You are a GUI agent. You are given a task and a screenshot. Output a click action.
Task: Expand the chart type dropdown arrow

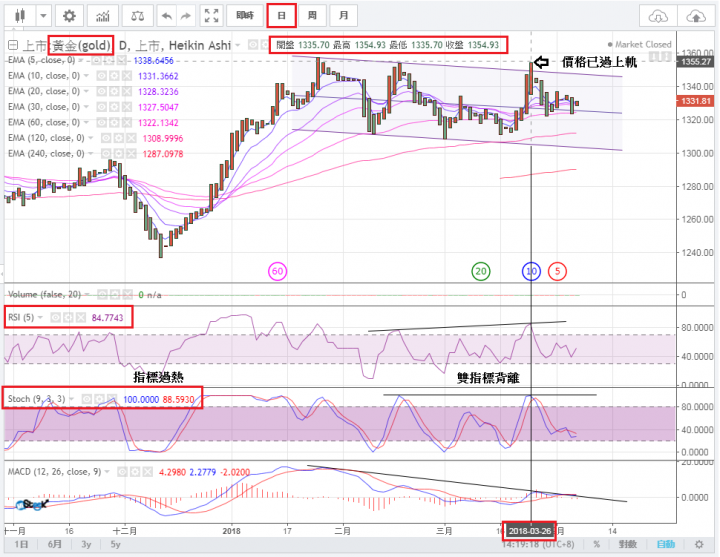pos(43,16)
